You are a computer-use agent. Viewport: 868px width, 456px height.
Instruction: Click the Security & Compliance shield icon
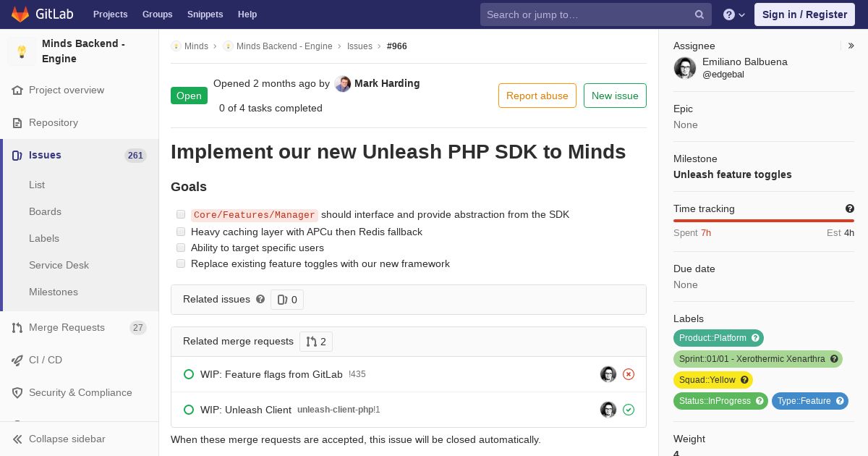17,393
